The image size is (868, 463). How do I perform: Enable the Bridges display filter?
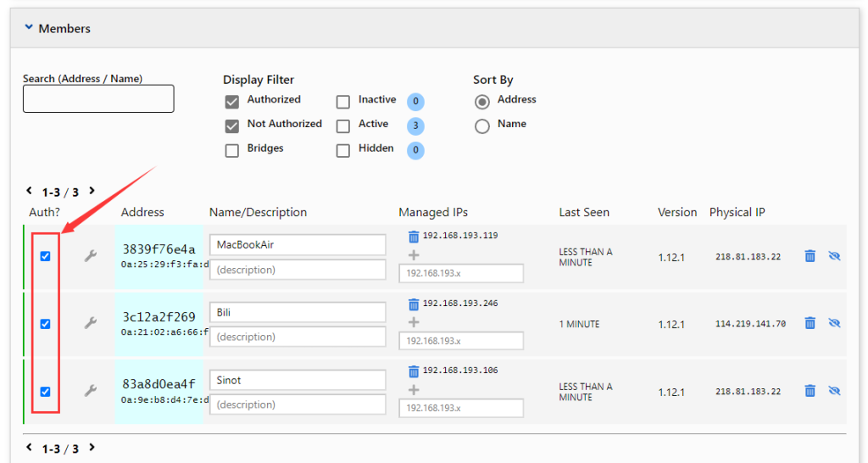pyautogui.click(x=231, y=151)
